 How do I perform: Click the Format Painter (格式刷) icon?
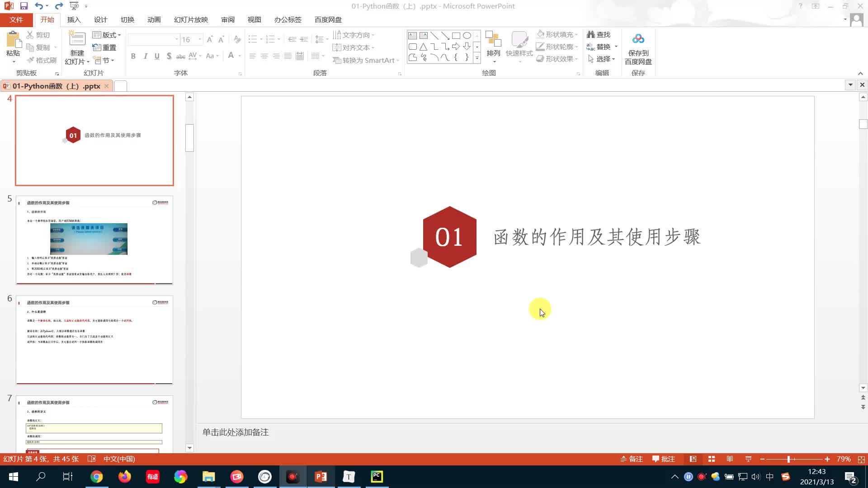click(x=30, y=60)
